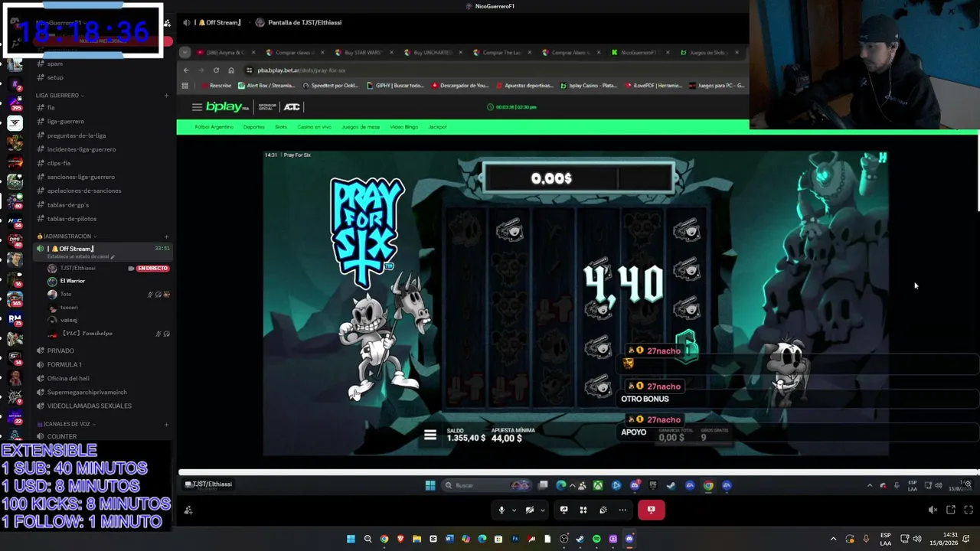Open the slot game menu icon beside Saldo
The width and height of the screenshot is (980, 551).
(x=430, y=435)
